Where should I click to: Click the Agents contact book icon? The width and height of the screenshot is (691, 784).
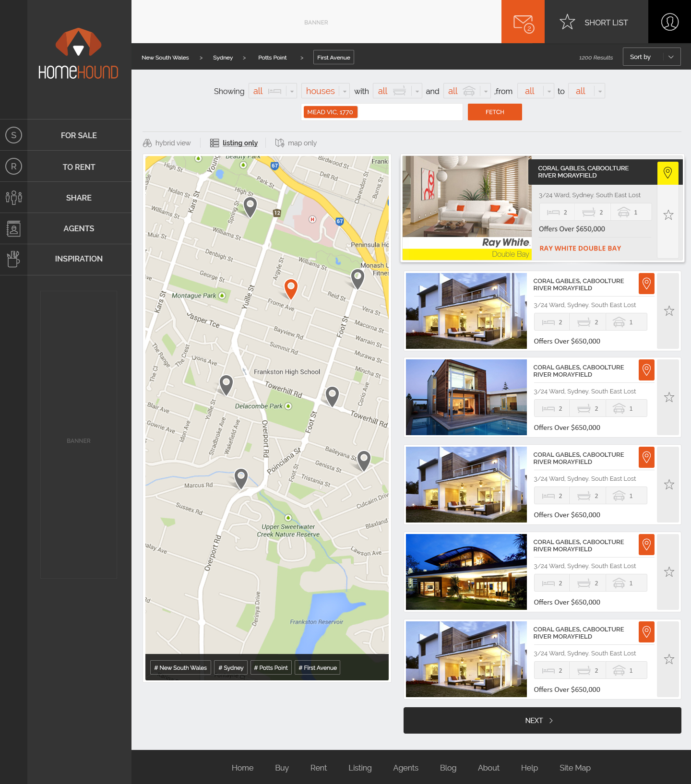[13, 228]
